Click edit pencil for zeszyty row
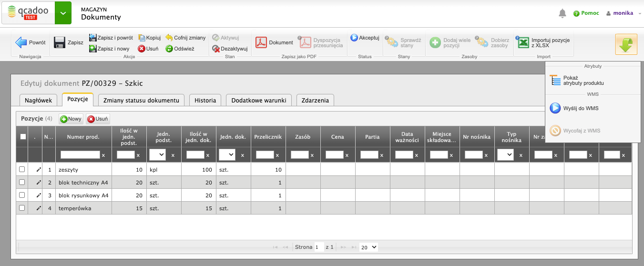 [39, 170]
